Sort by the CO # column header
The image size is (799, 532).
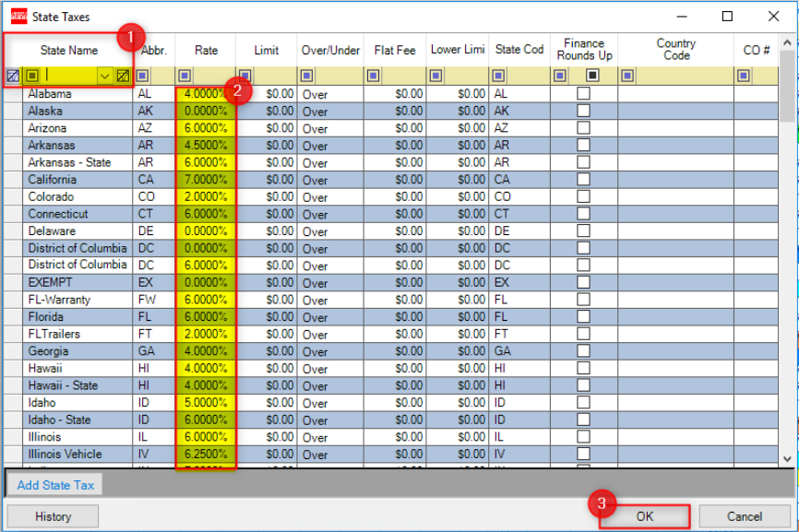757,50
